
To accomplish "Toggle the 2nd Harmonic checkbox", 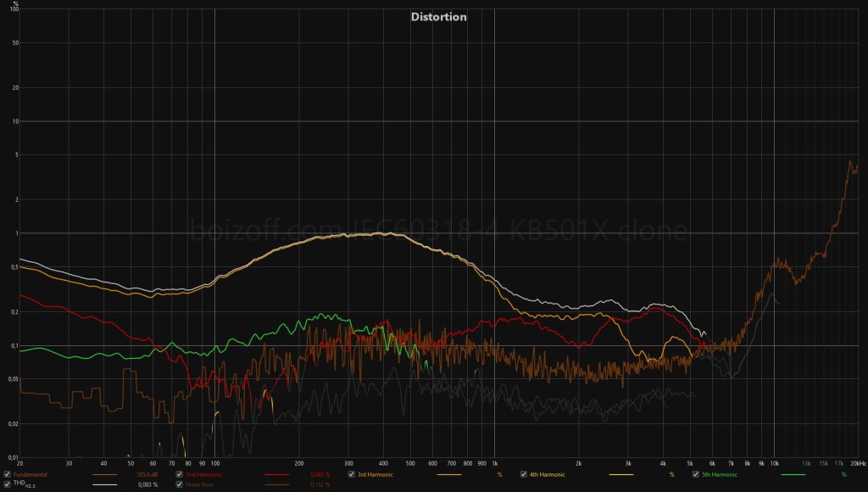I will (180, 474).
